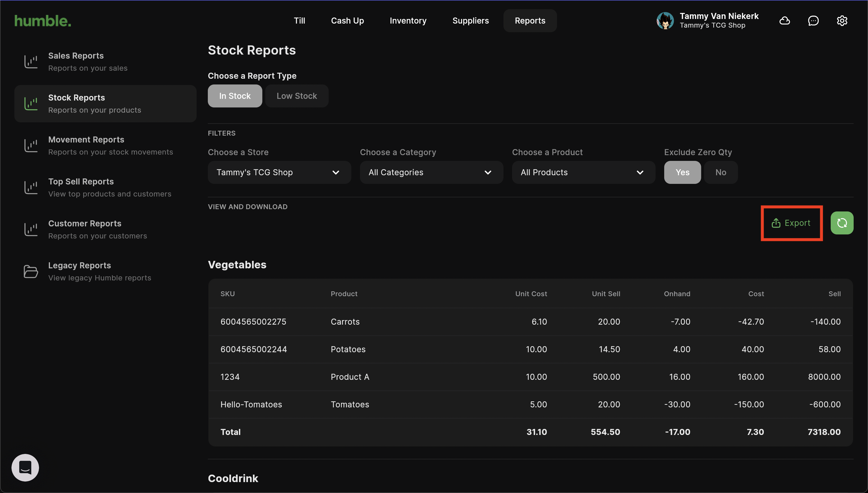The width and height of the screenshot is (868, 493).
Task: Click the green refresh report icon
Action: pyautogui.click(x=842, y=223)
